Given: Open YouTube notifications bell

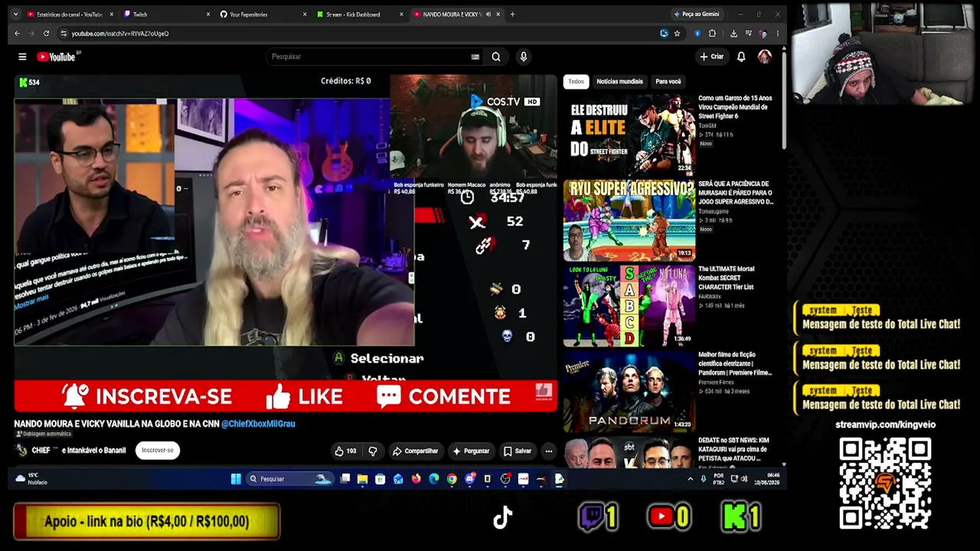Looking at the screenshot, I should pos(741,57).
